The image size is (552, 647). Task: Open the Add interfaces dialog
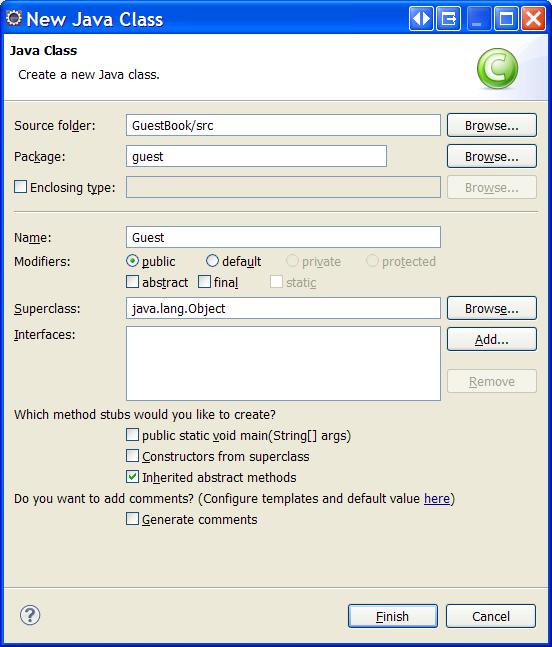tap(492, 339)
